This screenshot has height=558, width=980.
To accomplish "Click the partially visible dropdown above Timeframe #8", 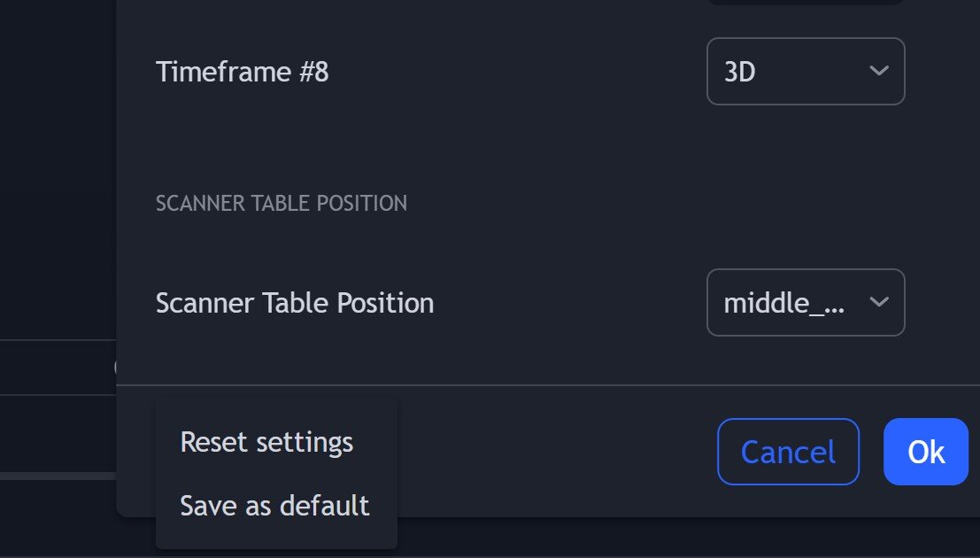I will 805,4.
